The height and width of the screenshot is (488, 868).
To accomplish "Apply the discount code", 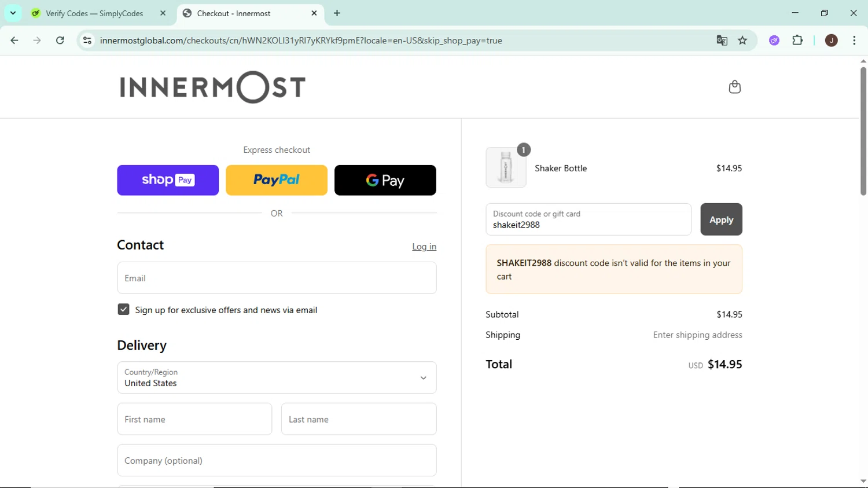I will [721, 219].
